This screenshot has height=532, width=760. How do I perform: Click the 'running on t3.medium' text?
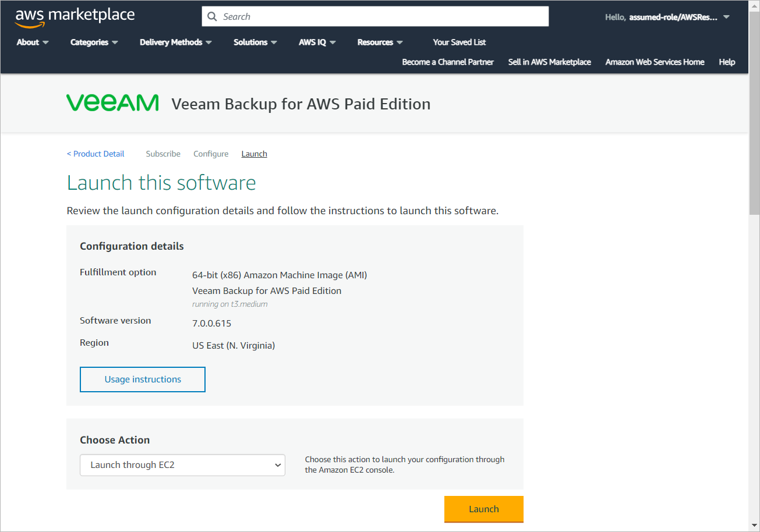coord(230,304)
